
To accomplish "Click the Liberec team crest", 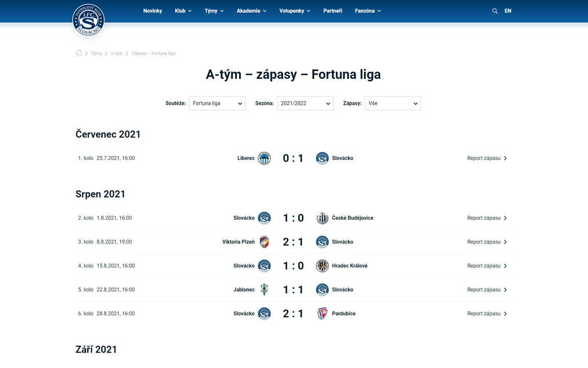I will click(x=264, y=158).
